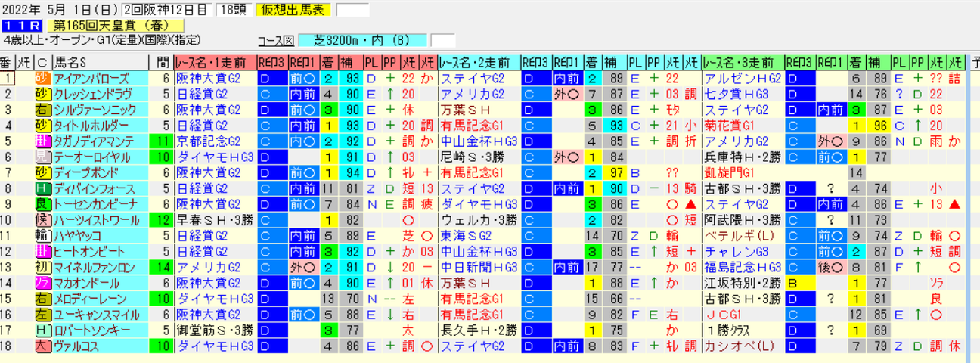Screen dimensions: 980x363
Task: Click the empty box right of the course field
Action: (442, 39)
